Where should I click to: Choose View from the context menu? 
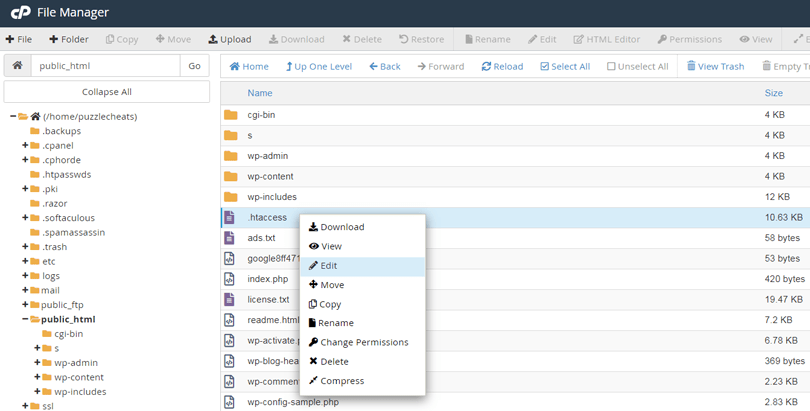[x=363, y=246]
